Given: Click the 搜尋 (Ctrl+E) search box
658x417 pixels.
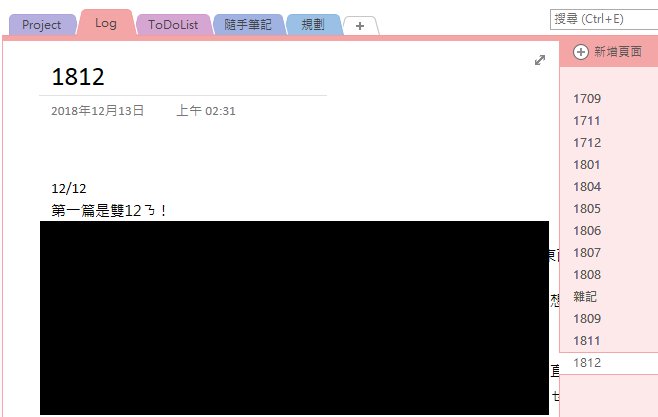Looking at the screenshot, I should 604,19.
